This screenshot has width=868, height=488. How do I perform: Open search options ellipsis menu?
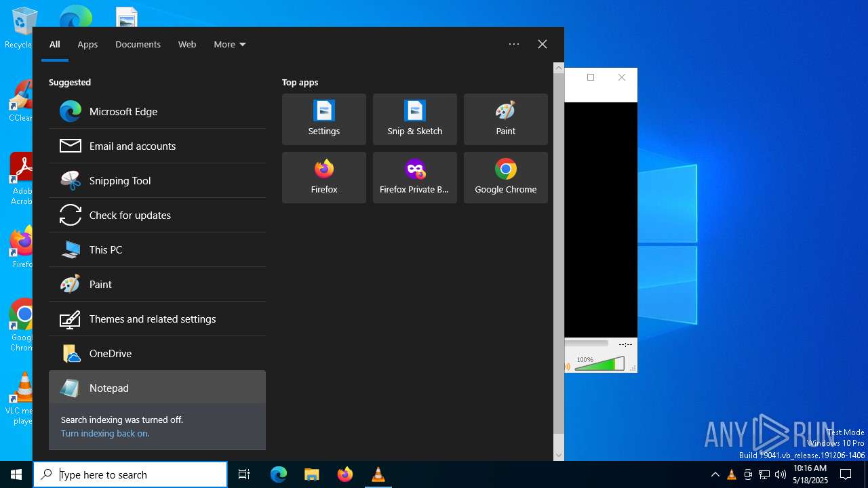click(514, 44)
